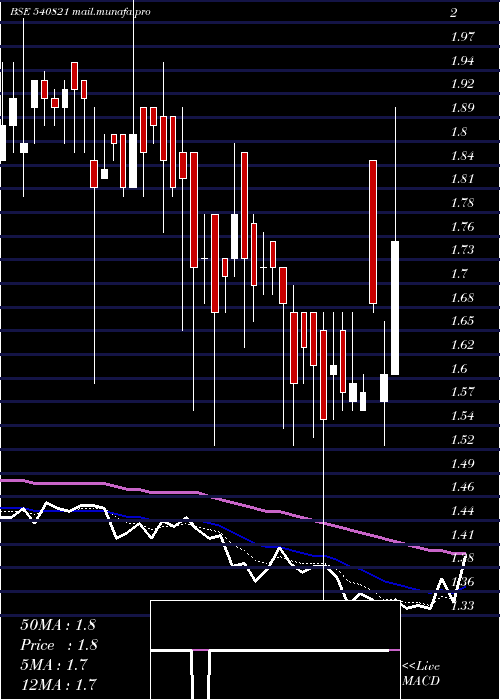Click the price axis label 1.52

[462, 440]
